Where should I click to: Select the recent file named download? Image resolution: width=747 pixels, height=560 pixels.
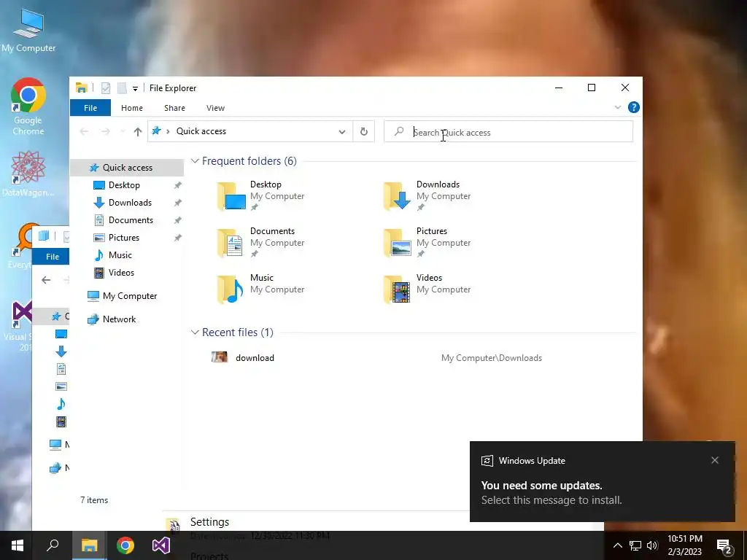click(x=255, y=358)
